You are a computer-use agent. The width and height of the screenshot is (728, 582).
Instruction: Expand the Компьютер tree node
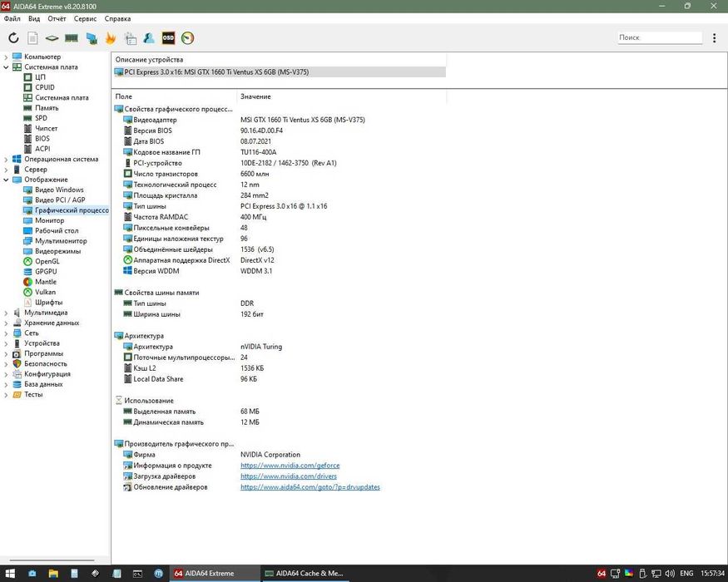click(6, 57)
